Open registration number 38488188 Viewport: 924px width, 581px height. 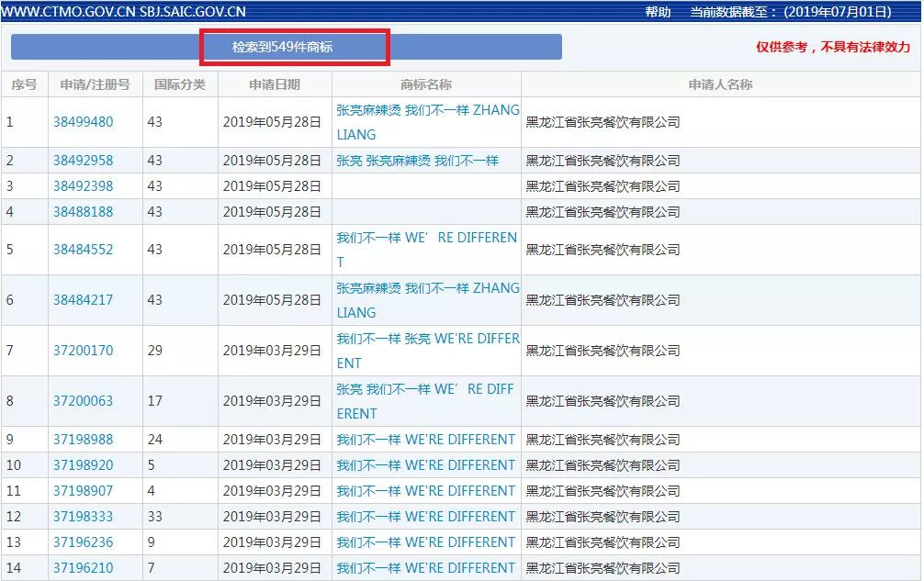83,212
